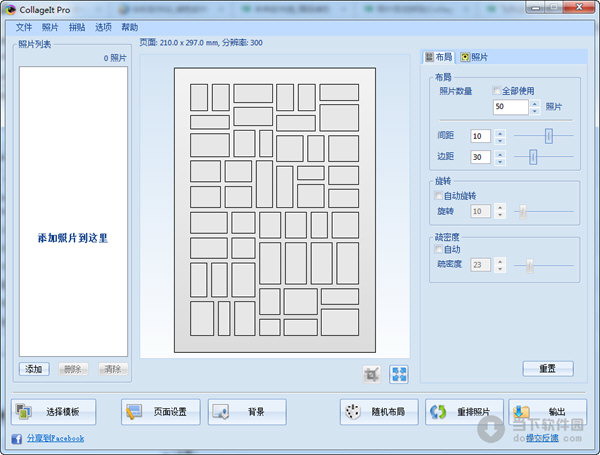The width and height of the screenshot is (600, 455).
Task: Increase 边距 margin with the up arrow
Action: (x=500, y=153)
